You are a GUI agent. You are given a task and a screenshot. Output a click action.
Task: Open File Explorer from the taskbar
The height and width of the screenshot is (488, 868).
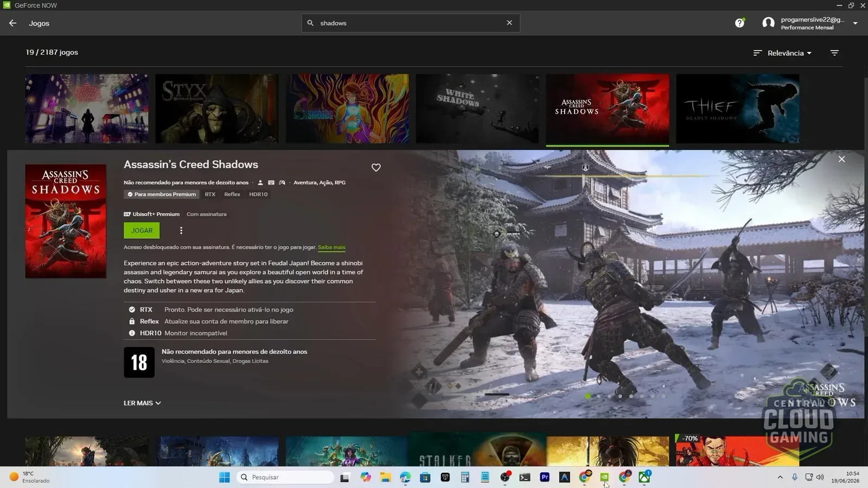[x=385, y=477]
